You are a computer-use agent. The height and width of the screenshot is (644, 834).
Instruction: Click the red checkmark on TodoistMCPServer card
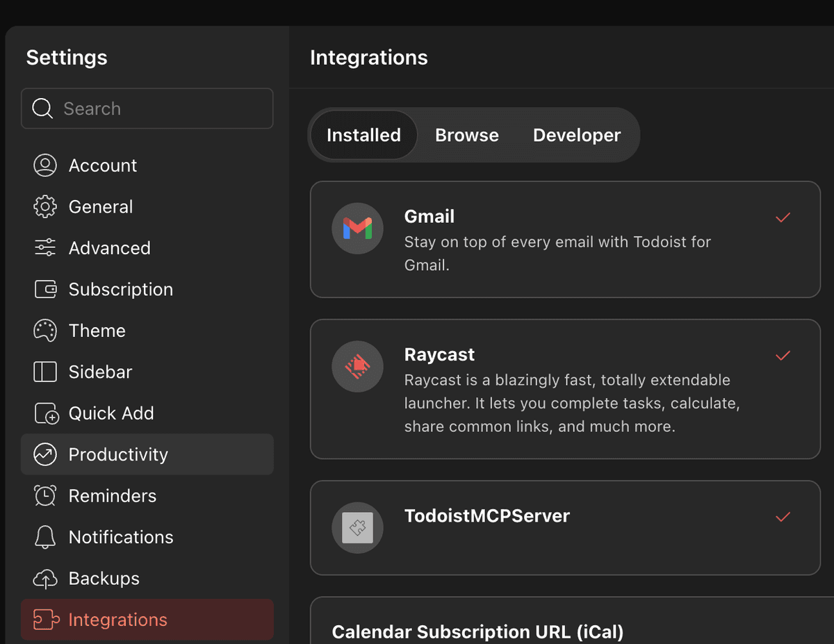coord(783,517)
